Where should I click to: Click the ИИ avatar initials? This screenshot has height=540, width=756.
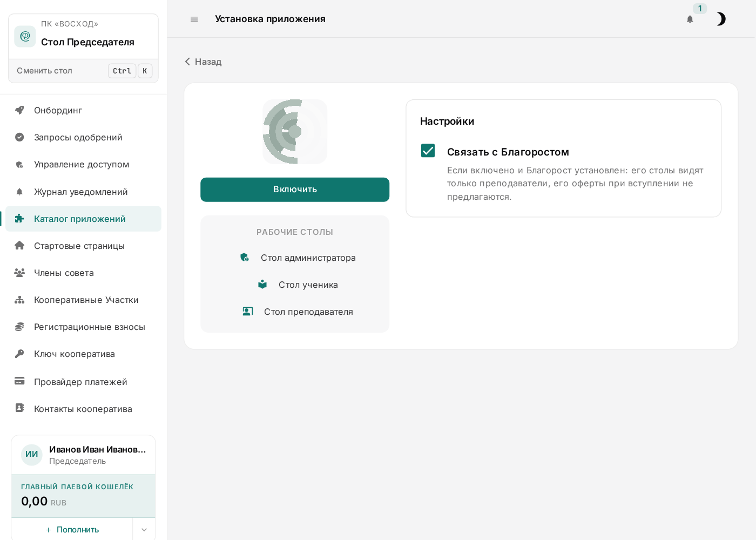click(x=32, y=455)
